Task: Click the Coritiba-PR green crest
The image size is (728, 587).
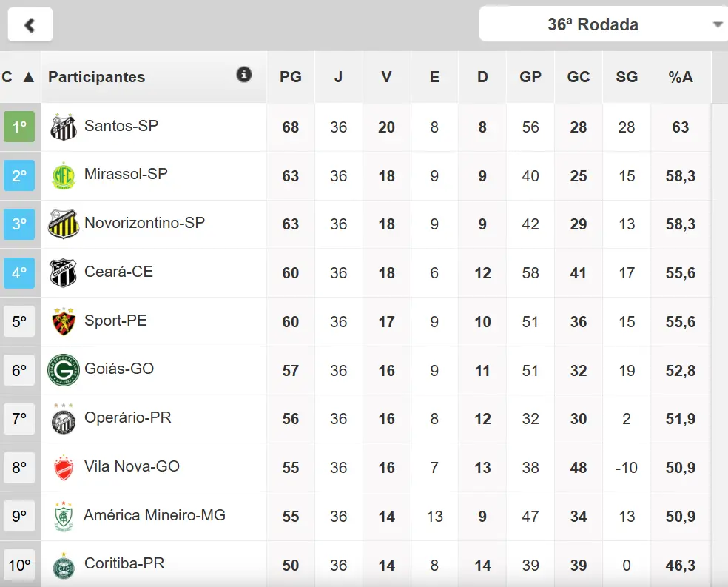Action: coord(64,566)
